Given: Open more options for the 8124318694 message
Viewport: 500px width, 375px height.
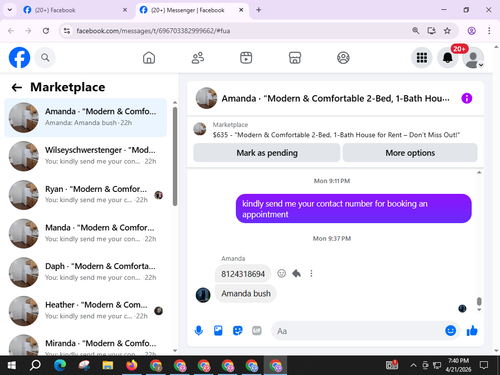Looking at the screenshot, I should pos(311,274).
